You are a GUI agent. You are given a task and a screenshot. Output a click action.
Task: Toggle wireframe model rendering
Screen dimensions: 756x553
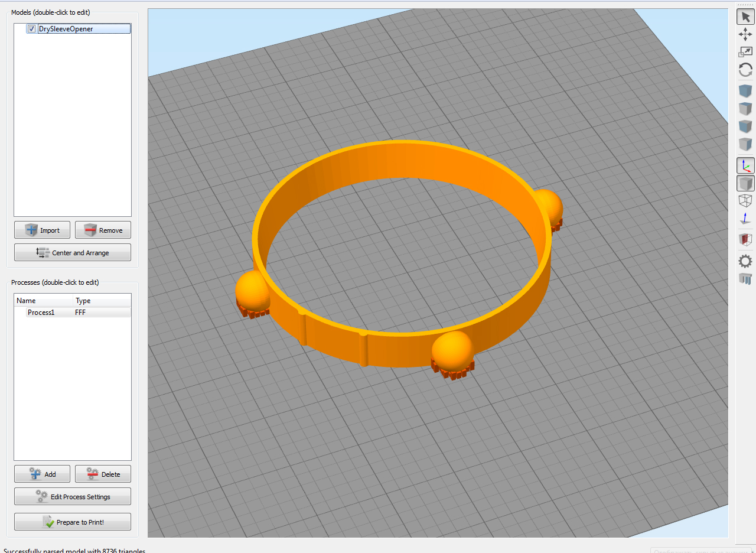(x=745, y=201)
